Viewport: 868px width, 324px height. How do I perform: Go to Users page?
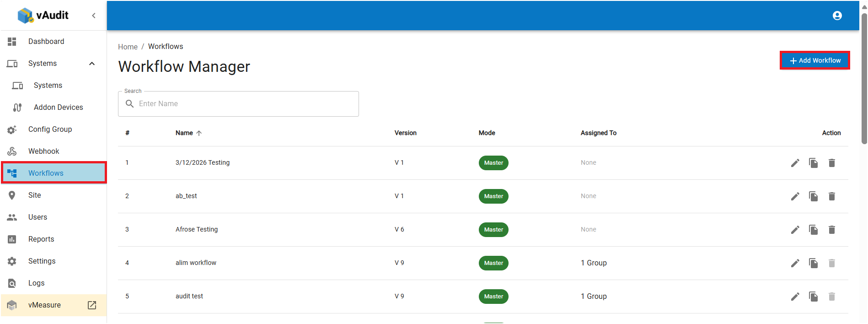(x=54, y=217)
